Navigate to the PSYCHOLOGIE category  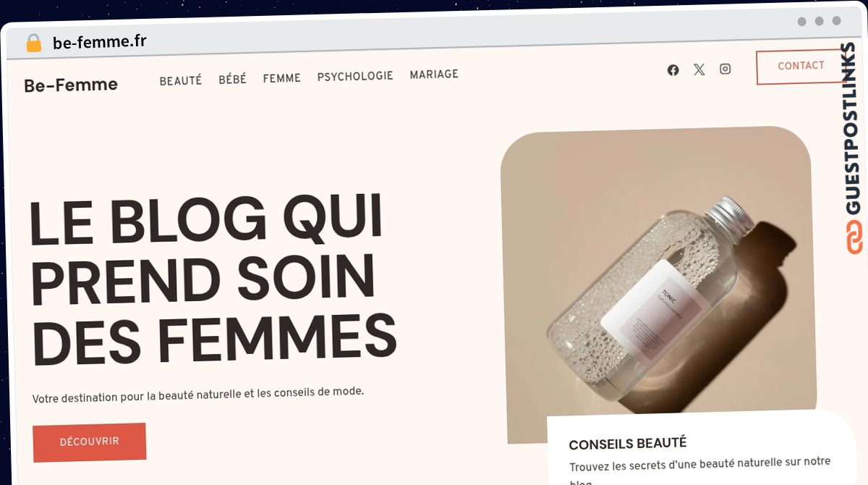(x=355, y=76)
